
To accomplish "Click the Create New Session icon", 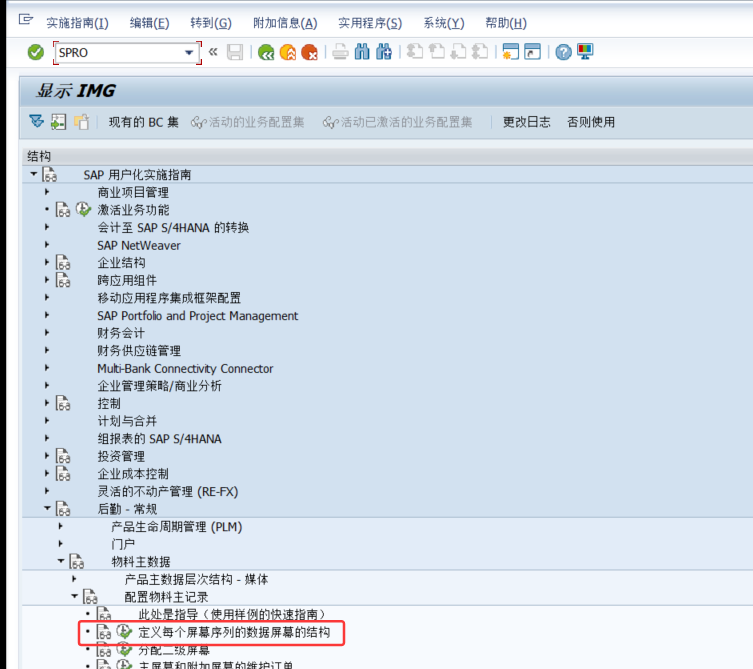I will (x=511, y=52).
